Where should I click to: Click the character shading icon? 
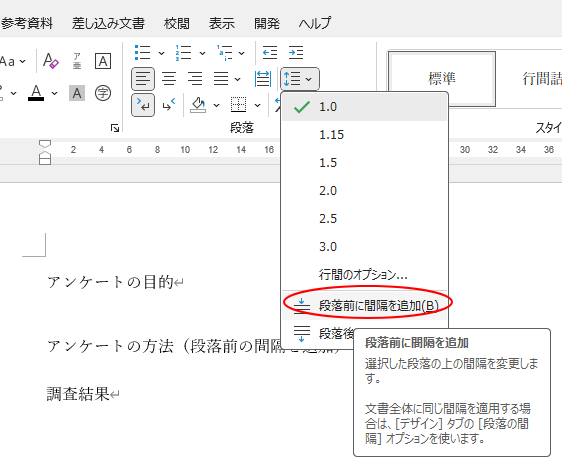pos(77,93)
